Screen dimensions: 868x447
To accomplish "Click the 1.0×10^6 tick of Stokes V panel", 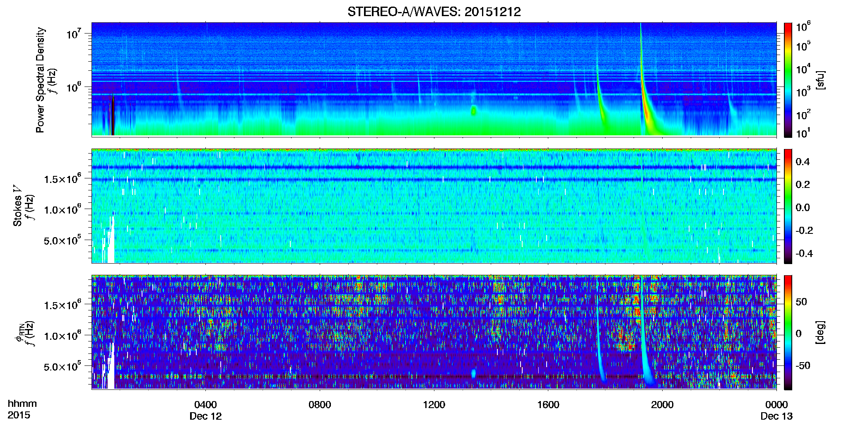I will (x=63, y=209).
